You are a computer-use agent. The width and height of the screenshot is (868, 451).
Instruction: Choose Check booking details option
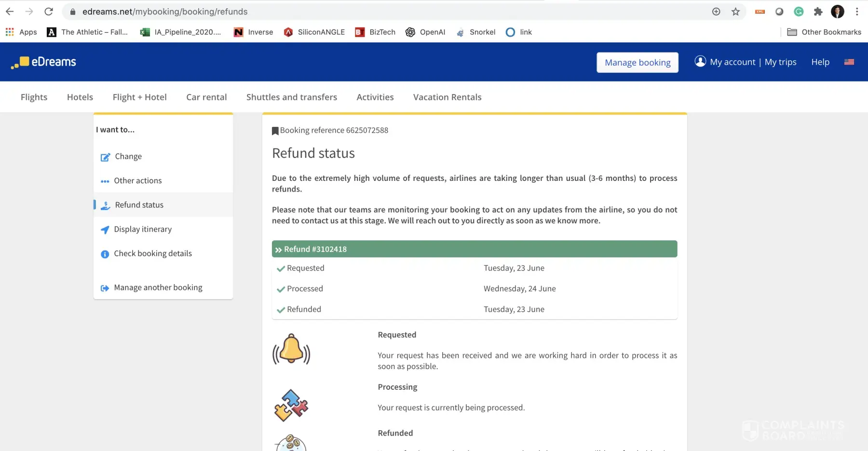[x=153, y=253]
